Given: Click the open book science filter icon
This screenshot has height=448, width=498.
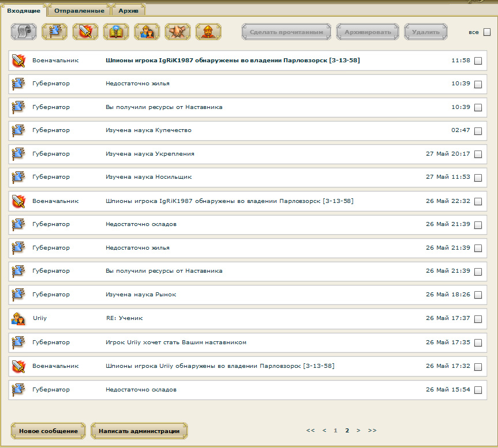Looking at the screenshot, I should pyautogui.click(x=116, y=32).
